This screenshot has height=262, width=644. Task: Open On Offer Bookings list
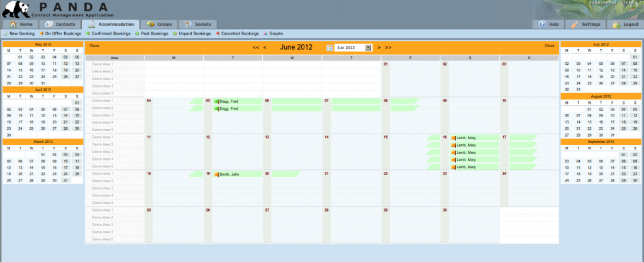pos(62,33)
